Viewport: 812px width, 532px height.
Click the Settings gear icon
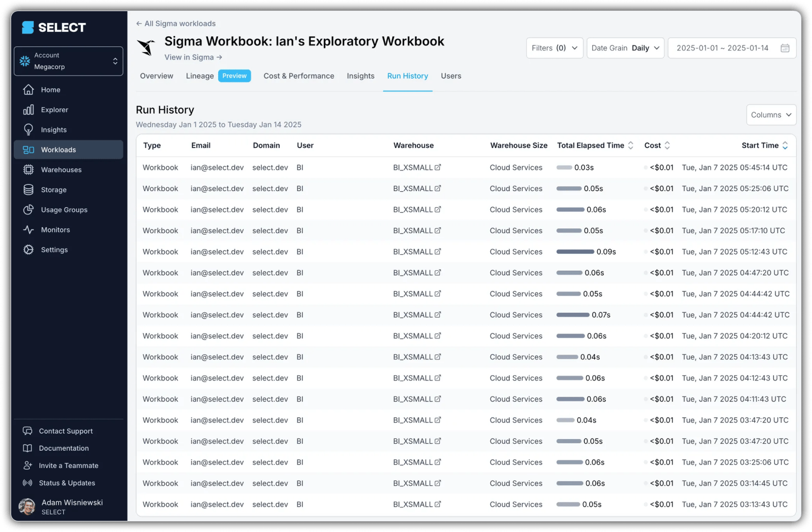(x=29, y=250)
